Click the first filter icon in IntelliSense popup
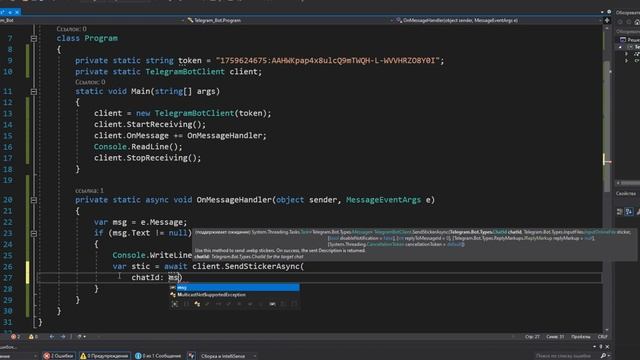This screenshot has width=640, height=360. (x=175, y=304)
